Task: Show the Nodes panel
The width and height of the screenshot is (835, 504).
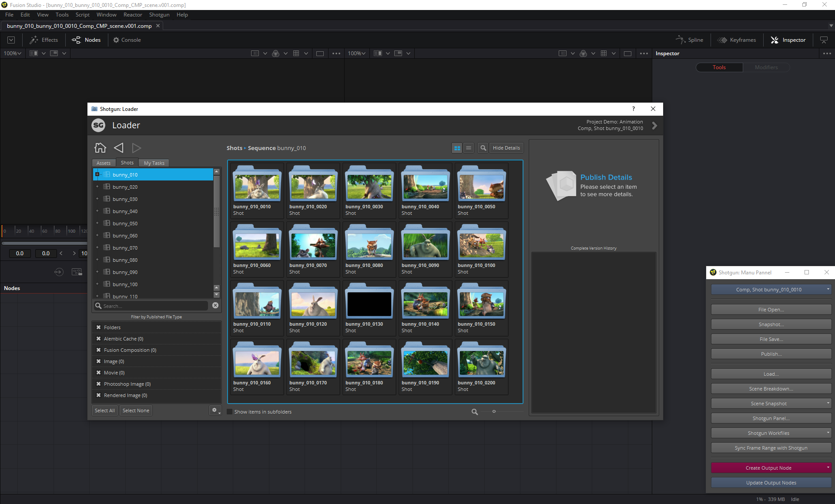Action: pyautogui.click(x=86, y=40)
